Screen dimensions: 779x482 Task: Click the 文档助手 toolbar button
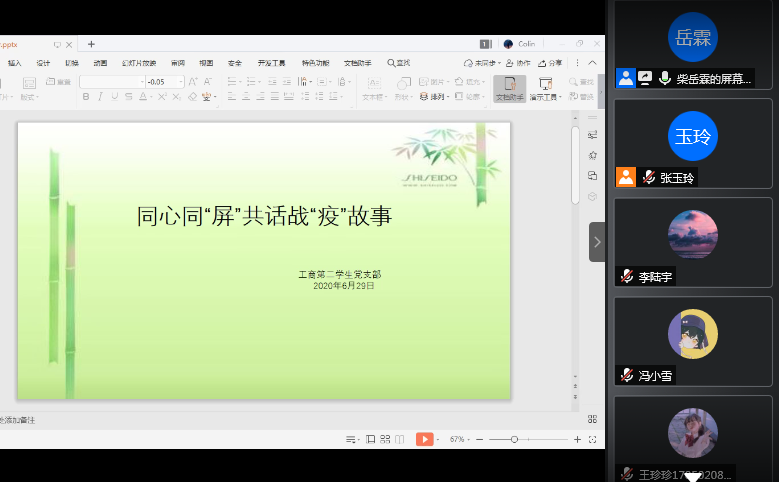[x=509, y=89]
